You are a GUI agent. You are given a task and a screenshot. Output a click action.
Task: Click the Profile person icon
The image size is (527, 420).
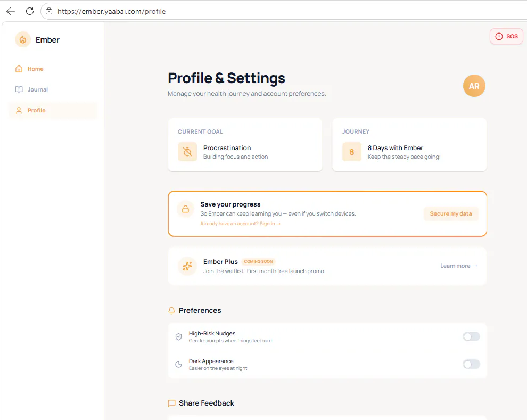click(x=19, y=111)
